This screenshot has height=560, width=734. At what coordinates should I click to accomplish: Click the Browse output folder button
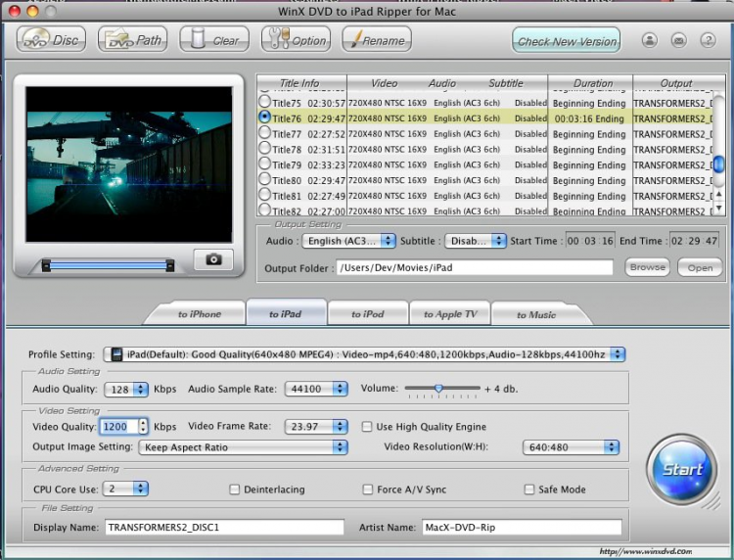coord(647,267)
